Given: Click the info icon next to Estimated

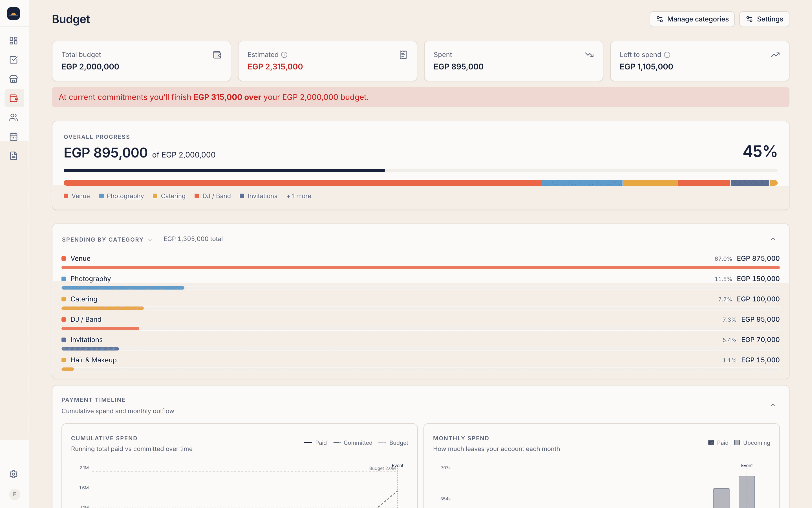Looking at the screenshot, I should point(284,55).
